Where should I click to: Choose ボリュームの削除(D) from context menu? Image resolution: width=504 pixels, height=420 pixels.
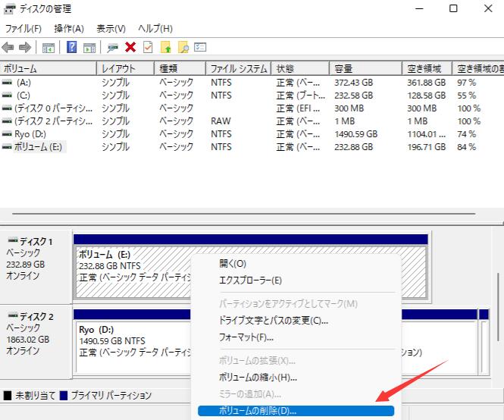257,411
